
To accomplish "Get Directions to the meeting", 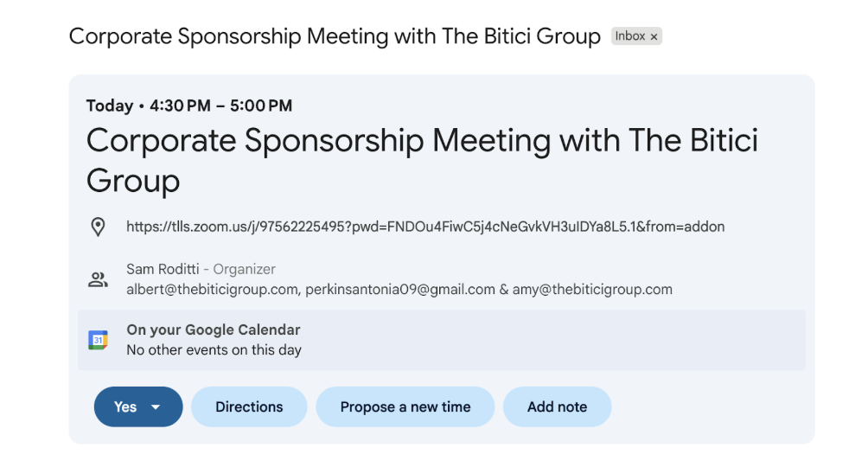I will pos(249,407).
